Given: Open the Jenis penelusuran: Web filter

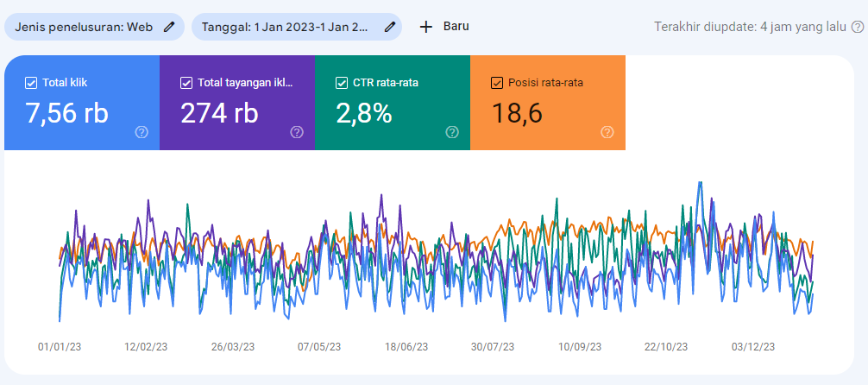Looking at the screenshot, I should point(84,27).
